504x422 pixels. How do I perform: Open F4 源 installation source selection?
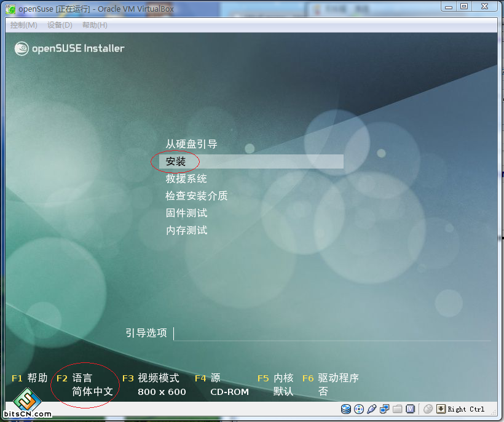208,378
